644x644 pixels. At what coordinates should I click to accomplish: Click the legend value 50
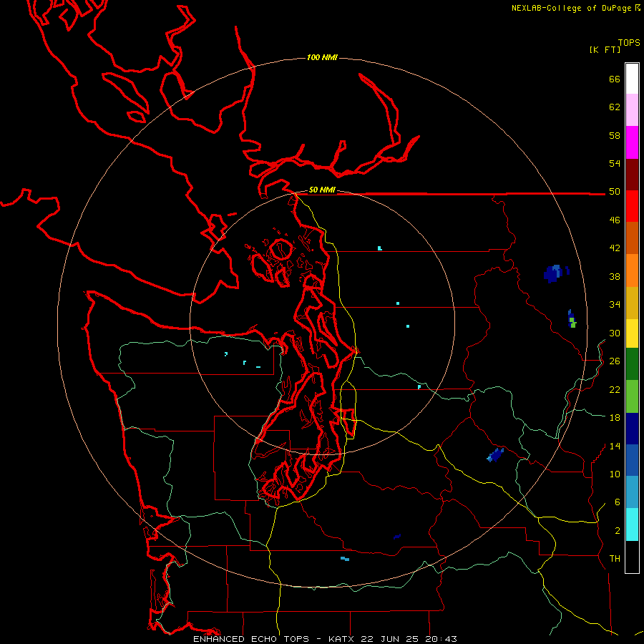[615, 192]
